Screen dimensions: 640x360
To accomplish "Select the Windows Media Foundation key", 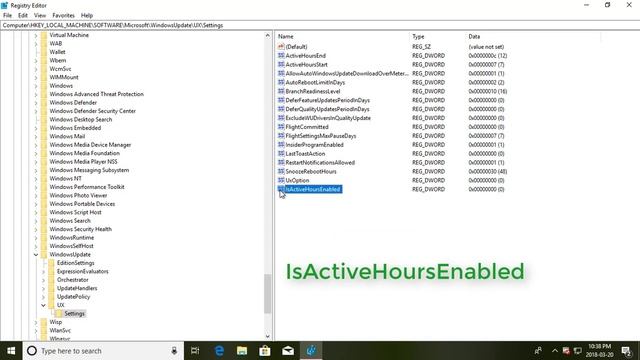I will 84,153.
